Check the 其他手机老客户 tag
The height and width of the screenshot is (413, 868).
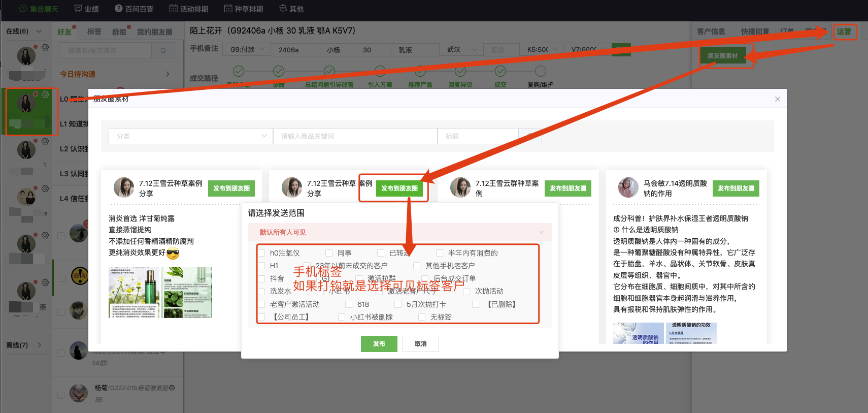[x=417, y=266]
